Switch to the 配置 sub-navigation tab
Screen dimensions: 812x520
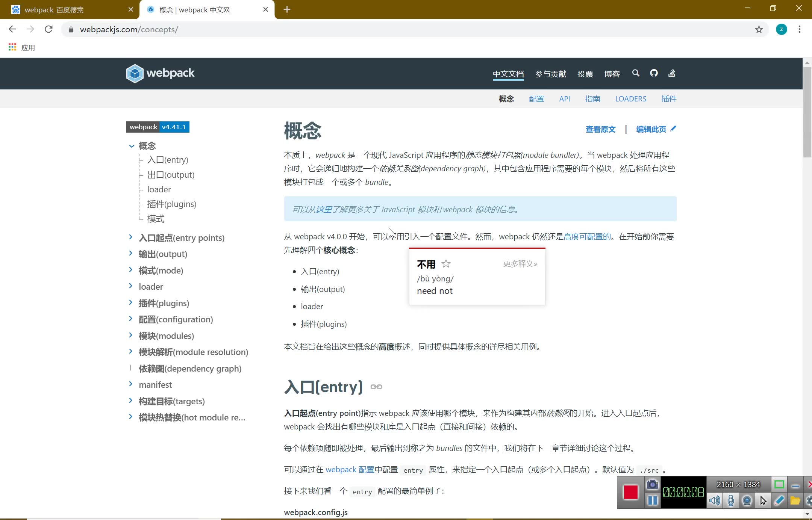tap(536, 99)
